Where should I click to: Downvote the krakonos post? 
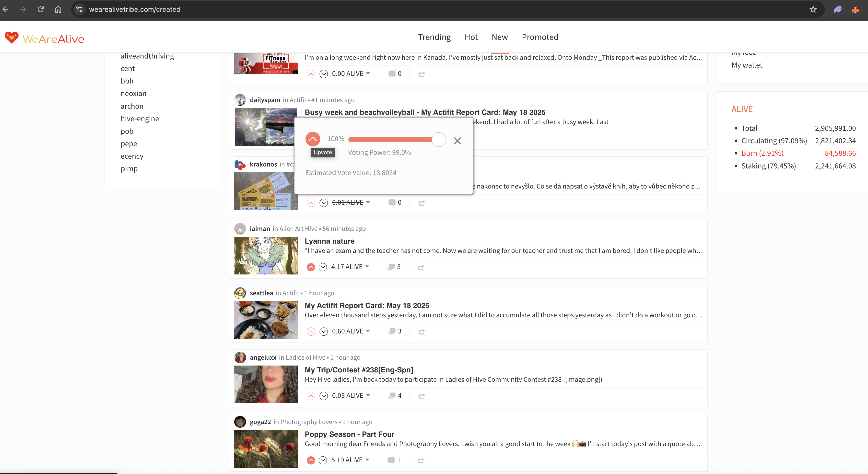(x=323, y=203)
